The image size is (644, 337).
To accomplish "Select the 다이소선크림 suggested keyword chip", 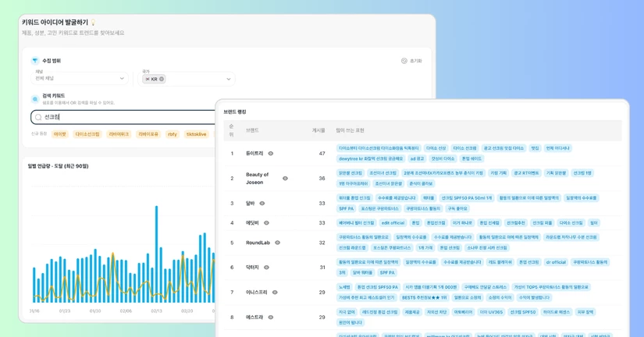I will pyautogui.click(x=87, y=134).
